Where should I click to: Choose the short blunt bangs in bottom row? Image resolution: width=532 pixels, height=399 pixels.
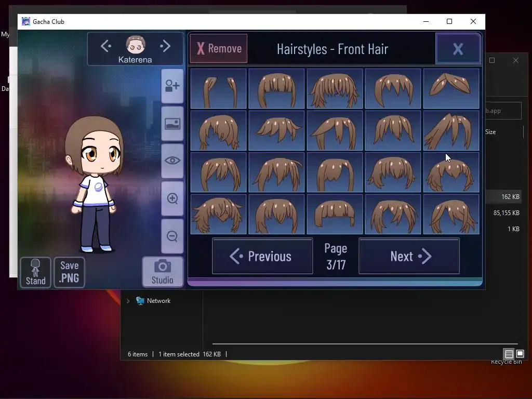point(335,214)
